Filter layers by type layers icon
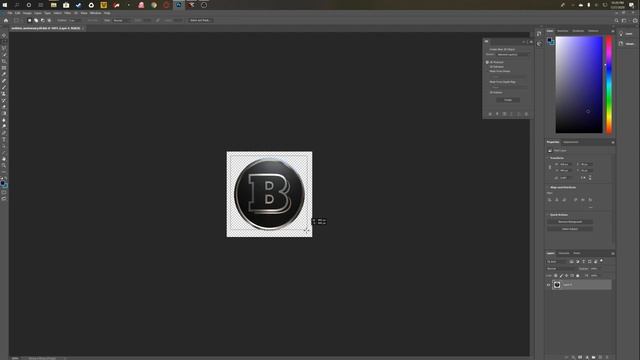The width and height of the screenshot is (640, 360). click(584, 261)
